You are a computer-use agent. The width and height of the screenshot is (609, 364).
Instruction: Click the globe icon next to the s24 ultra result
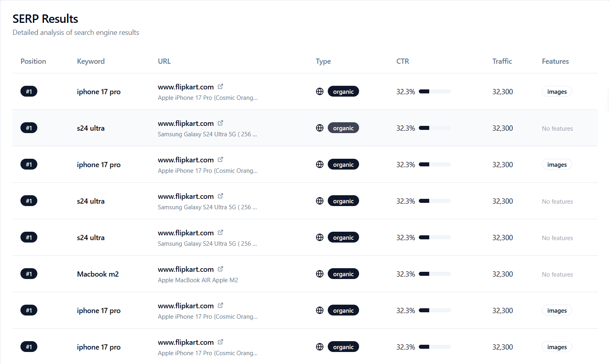319,127
